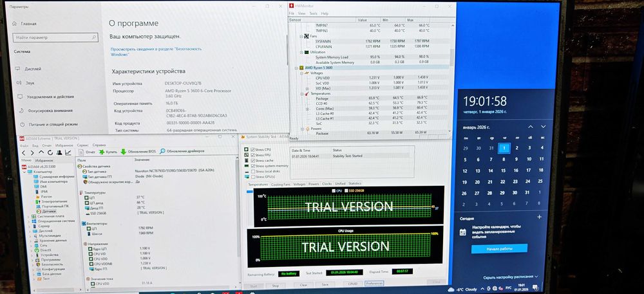The height and width of the screenshot is (294, 644).
Task: Switch to Voltages tab in stability test
Action: (x=299, y=184)
